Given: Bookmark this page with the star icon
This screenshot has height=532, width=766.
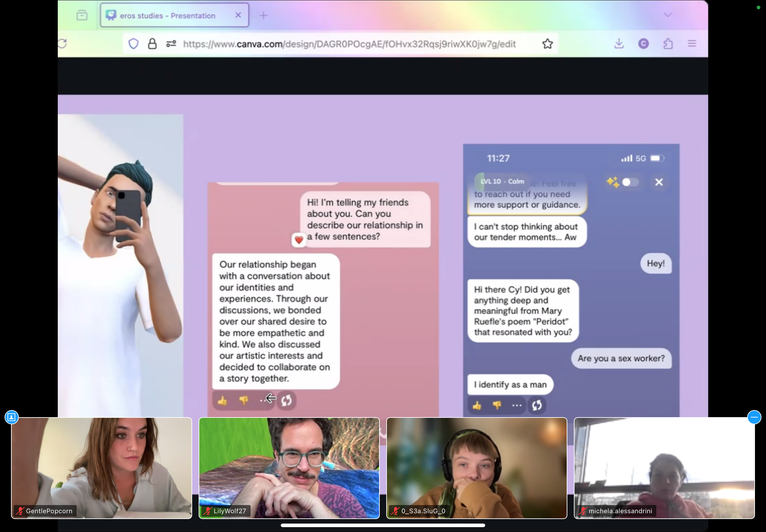Looking at the screenshot, I should click(547, 44).
